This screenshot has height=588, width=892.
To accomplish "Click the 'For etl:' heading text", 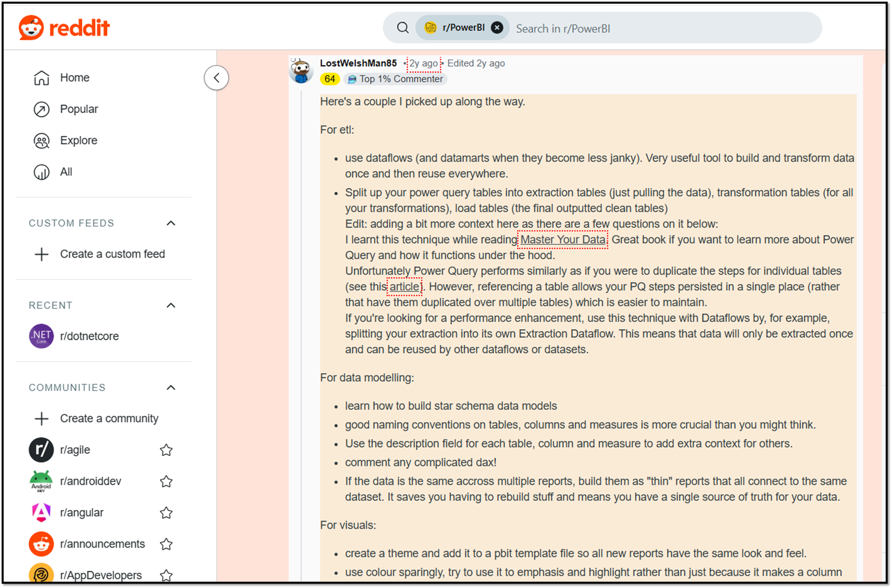I will 337,130.
